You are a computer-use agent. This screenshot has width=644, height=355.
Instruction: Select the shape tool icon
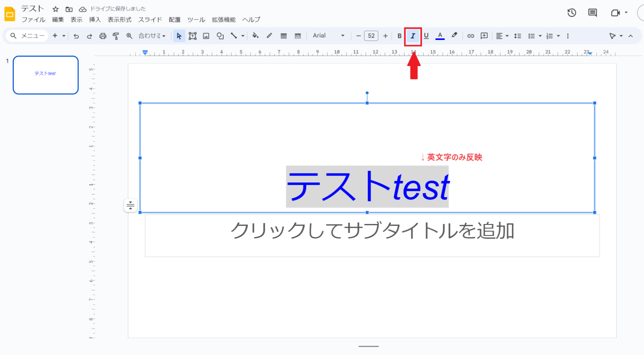[220, 36]
